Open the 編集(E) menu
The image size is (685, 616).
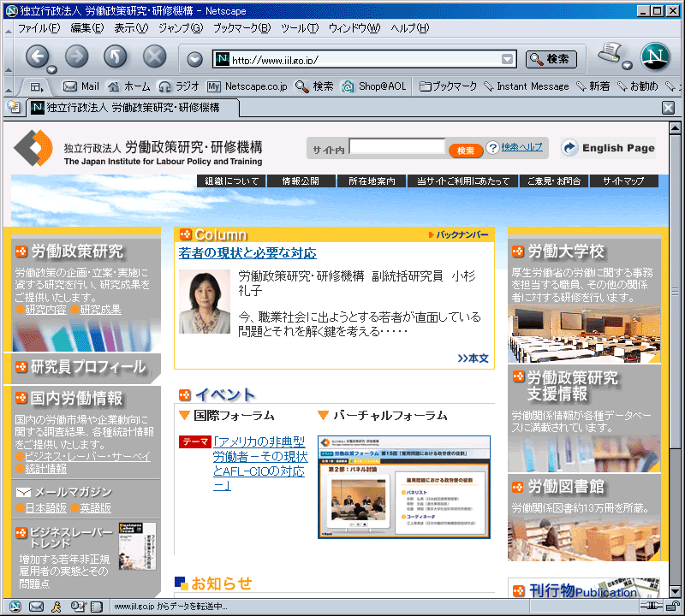[x=87, y=28]
